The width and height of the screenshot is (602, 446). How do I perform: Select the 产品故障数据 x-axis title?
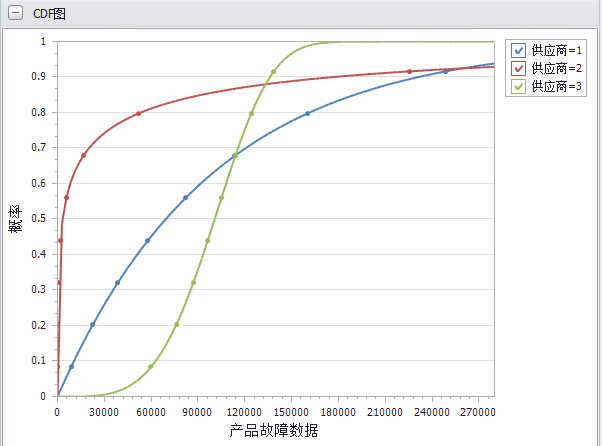[x=275, y=430]
